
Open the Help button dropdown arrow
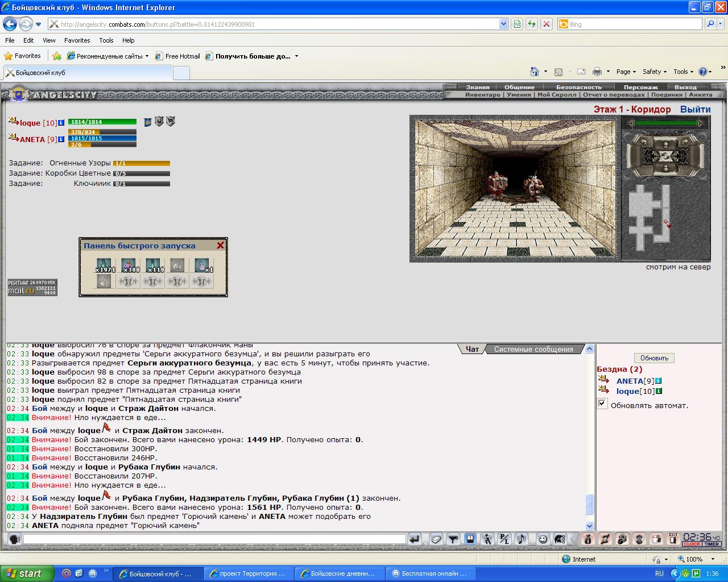710,72
